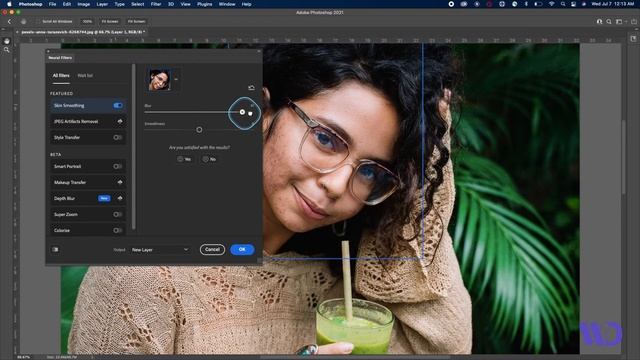Image resolution: width=640 pixels, height=360 pixels.
Task: Click the back arrow in the options bar
Action: pos(9,21)
